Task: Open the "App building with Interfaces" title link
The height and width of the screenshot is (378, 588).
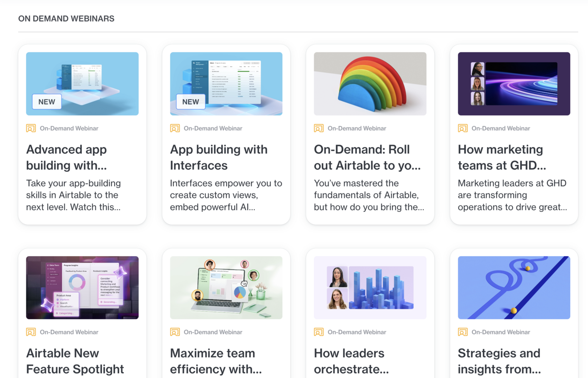Action: tap(218, 157)
